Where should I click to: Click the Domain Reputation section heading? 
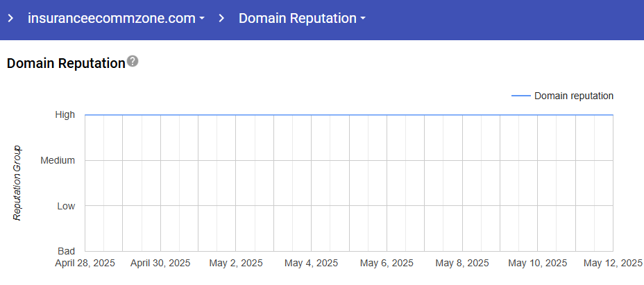[x=65, y=63]
